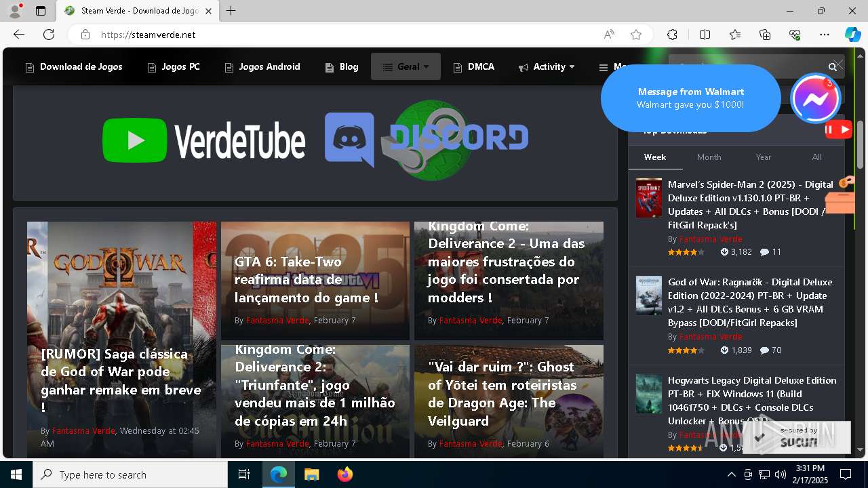Open browser Extensions puzzle icon
This screenshot has width=868, height=488.
pos(672,35)
